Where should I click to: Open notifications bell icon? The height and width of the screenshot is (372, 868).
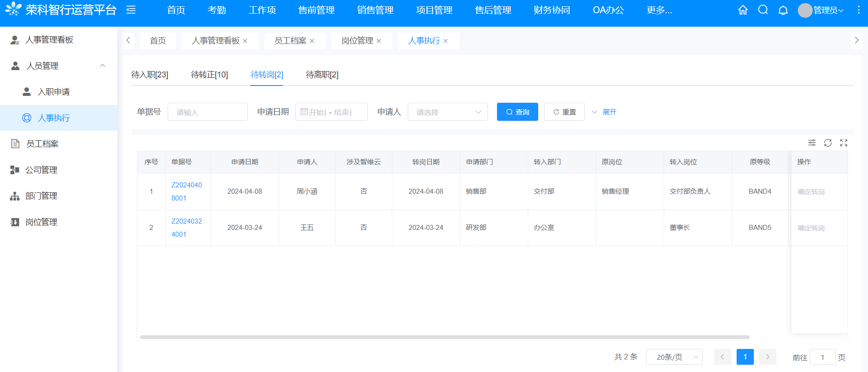tap(783, 10)
